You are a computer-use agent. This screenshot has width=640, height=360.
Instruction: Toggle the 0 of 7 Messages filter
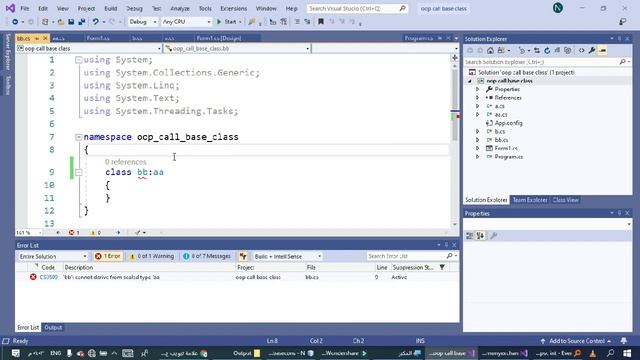coord(207,256)
